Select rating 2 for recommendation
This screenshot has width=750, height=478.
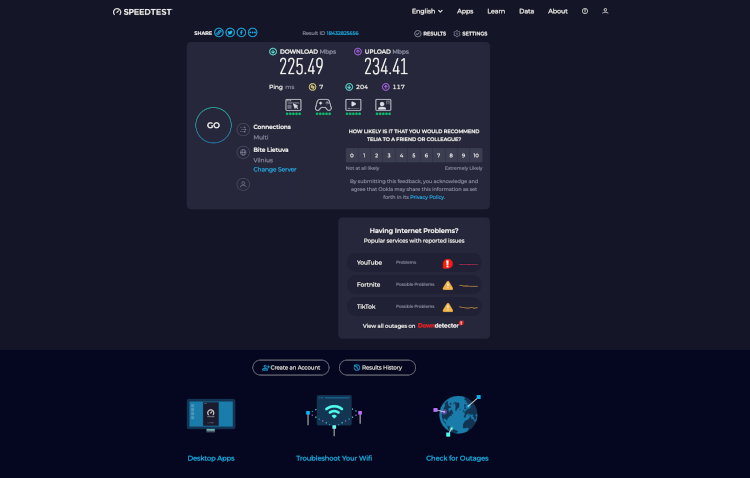376,155
